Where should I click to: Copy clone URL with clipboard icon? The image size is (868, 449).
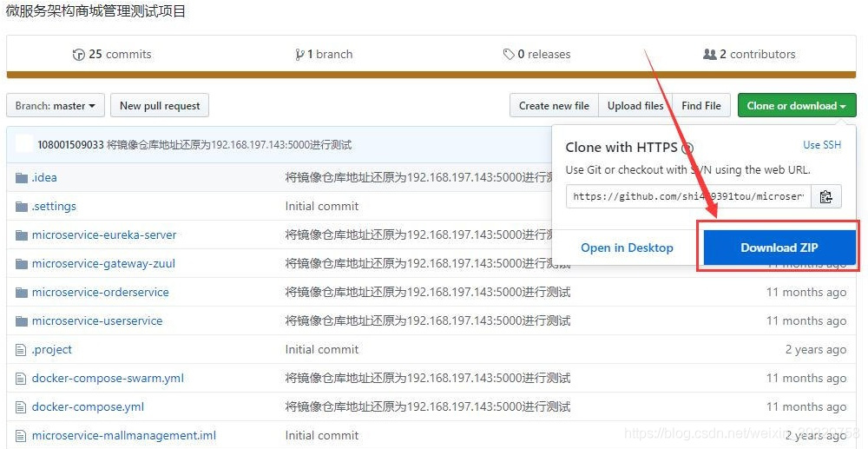tap(826, 196)
